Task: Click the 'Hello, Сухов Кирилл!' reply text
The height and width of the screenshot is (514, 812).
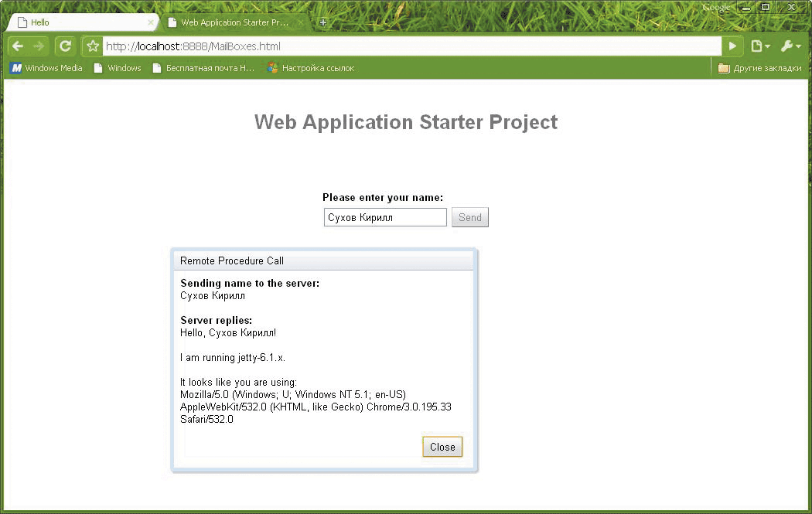Action: 228,333
